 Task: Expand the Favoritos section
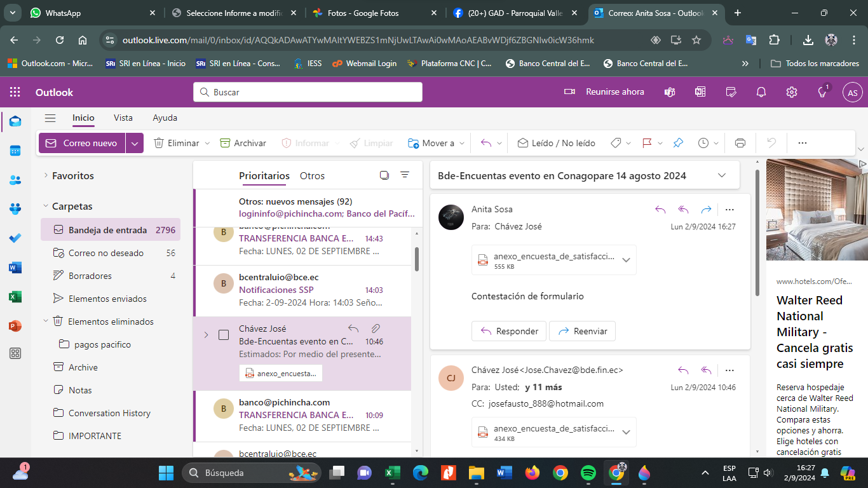[46, 175]
